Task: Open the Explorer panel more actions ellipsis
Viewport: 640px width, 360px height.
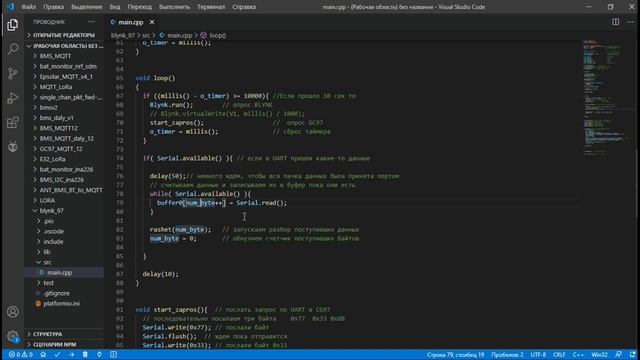Action: click(91, 22)
